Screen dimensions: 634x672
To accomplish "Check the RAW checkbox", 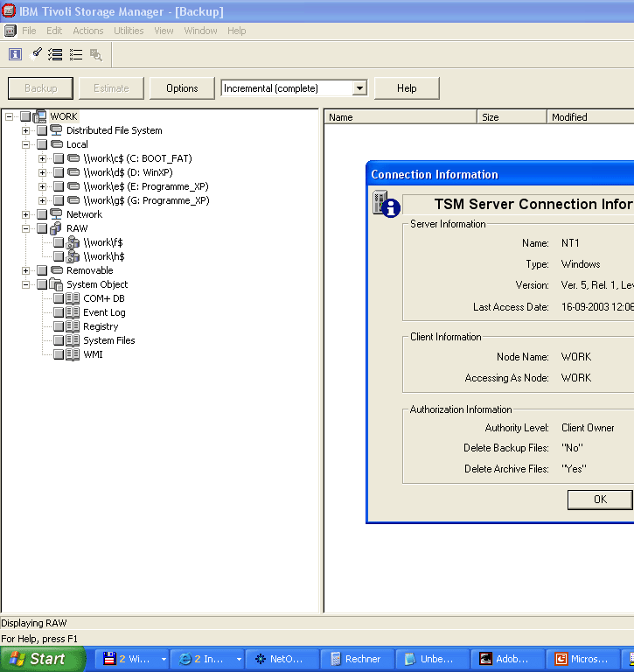I will [42, 228].
